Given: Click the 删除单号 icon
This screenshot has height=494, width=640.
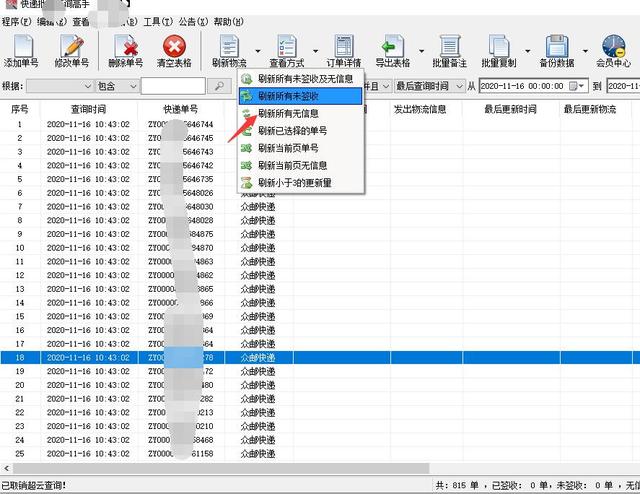Looking at the screenshot, I should point(126,51).
